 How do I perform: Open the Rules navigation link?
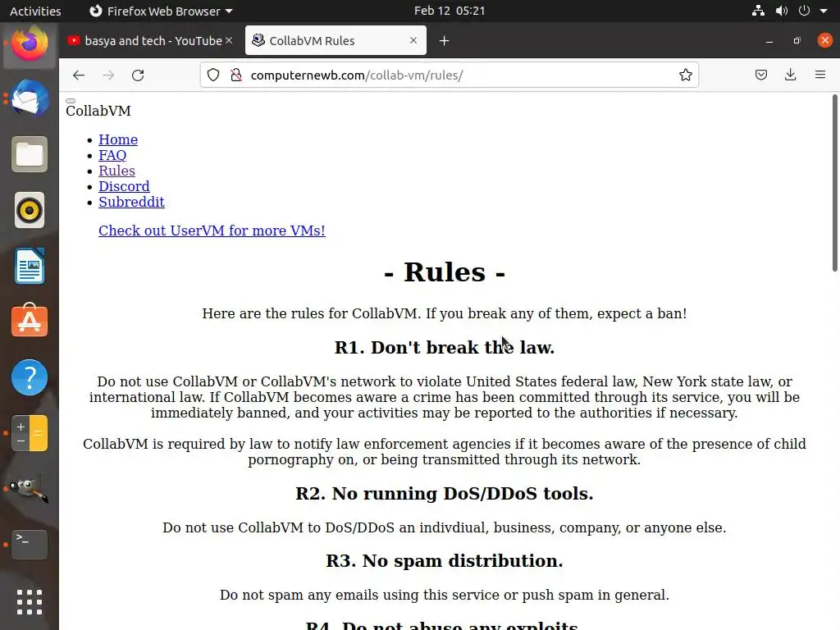point(116,171)
